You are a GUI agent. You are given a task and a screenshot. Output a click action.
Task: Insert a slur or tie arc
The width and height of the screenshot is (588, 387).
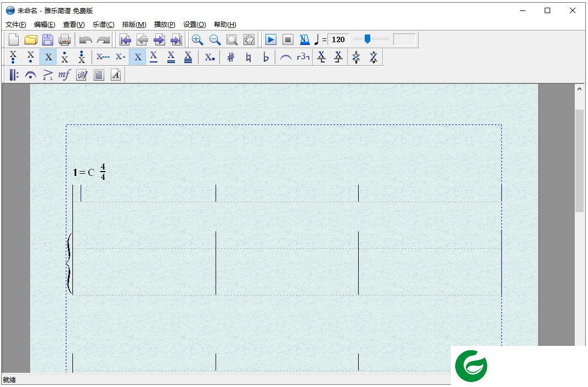click(x=286, y=57)
